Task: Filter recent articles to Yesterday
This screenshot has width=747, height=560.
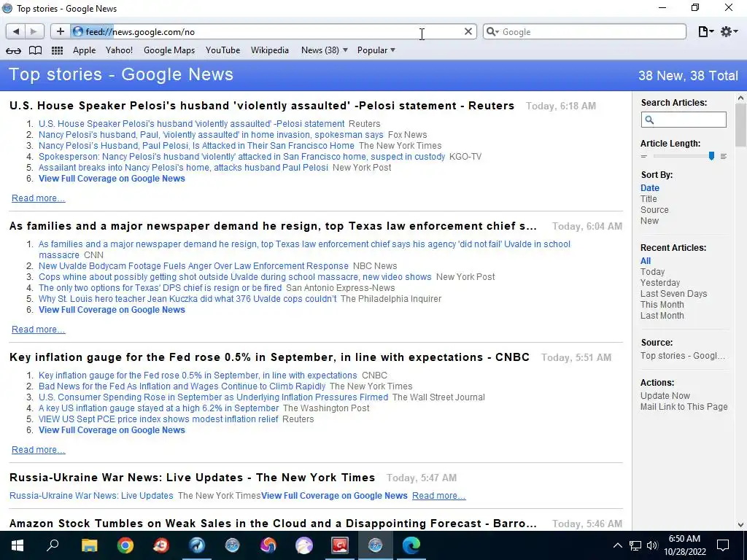Action: (659, 283)
